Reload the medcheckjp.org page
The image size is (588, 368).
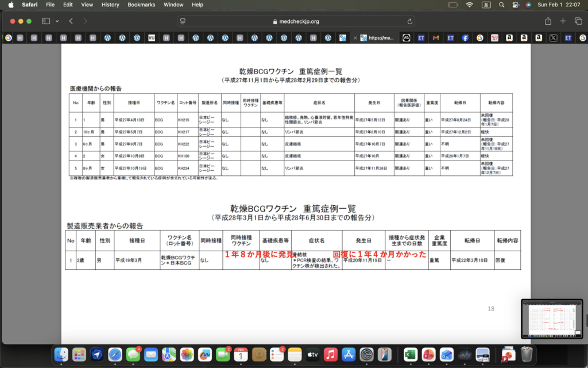click(x=410, y=21)
